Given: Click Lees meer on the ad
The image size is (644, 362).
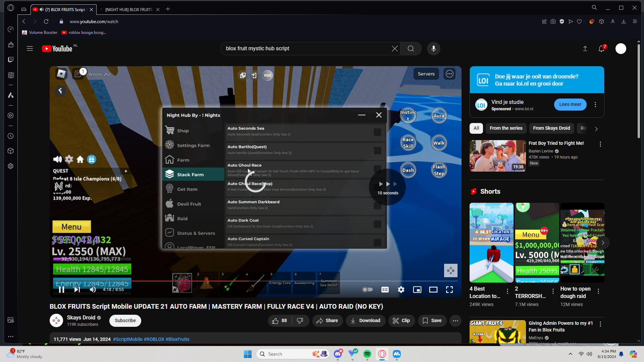Looking at the screenshot, I should point(570,105).
